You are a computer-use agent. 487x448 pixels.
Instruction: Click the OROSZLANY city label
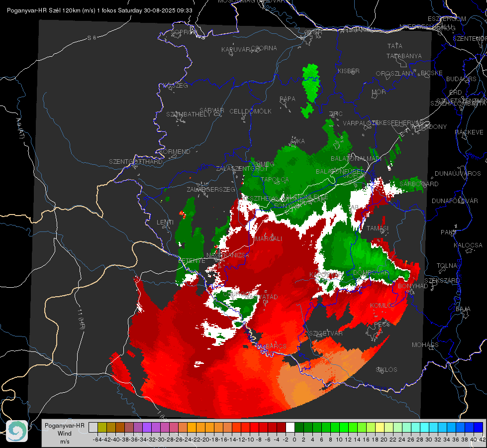coord(395,74)
